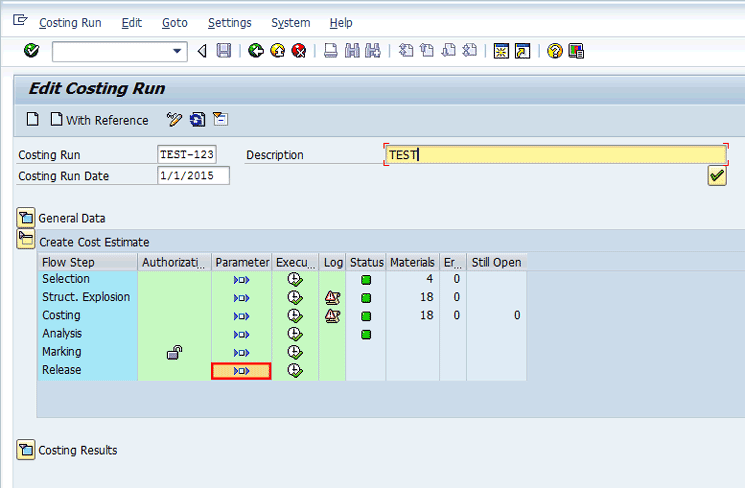Open the yellow Help question mark icon
The height and width of the screenshot is (488, 745).
point(554,50)
